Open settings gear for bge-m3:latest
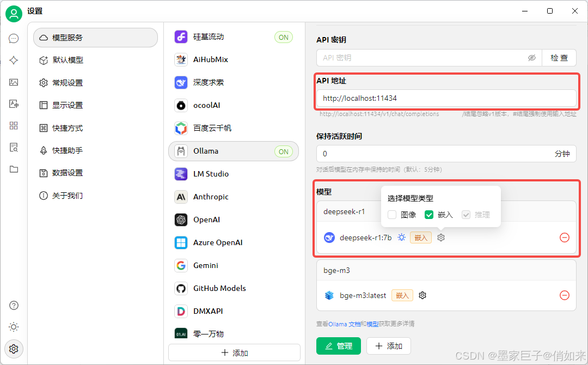Image resolution: width=588 pixels, height=365 pixels. point(422,295)
